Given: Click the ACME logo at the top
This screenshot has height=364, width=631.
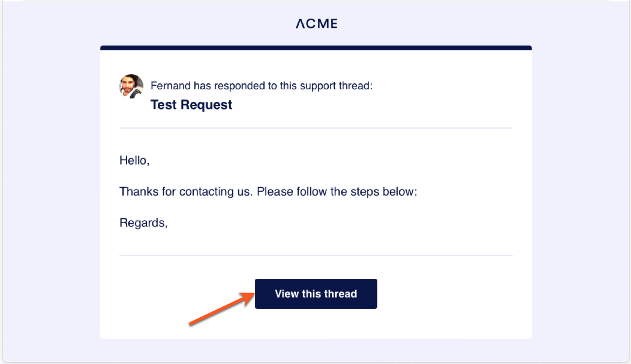Looking at the screenshot, I should click(x=316, y=23).
